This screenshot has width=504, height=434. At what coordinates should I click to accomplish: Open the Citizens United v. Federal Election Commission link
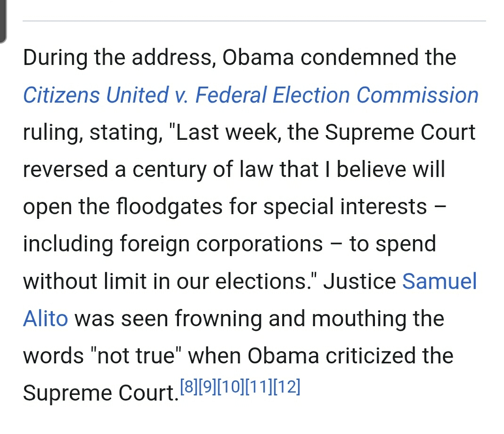coord(251,95)
